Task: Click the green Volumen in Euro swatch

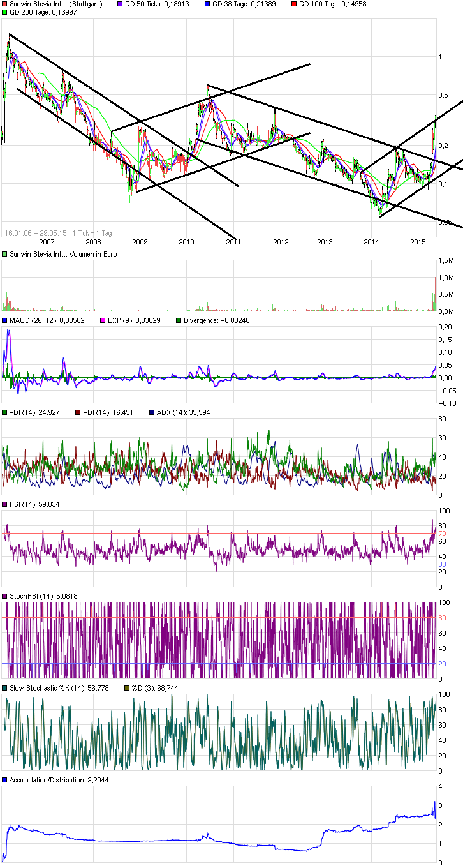Action: point(5,254)
